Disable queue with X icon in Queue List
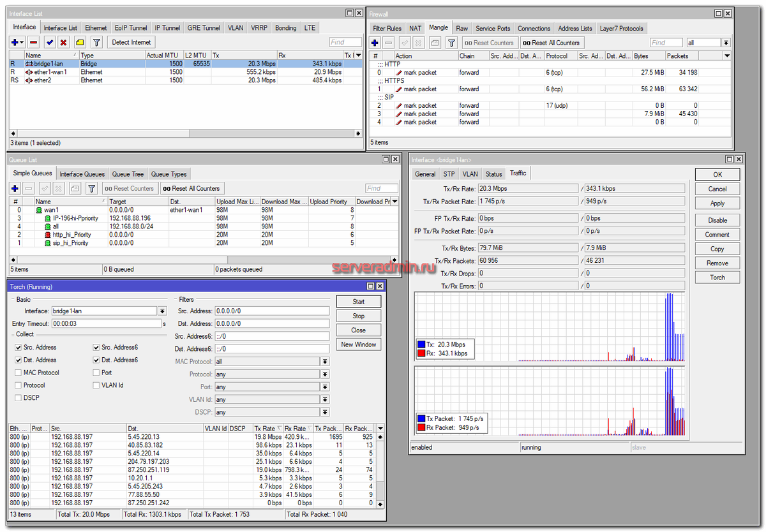Image resolution: width=766 pixels, height=532 pixels. click(x=59, y=188)
